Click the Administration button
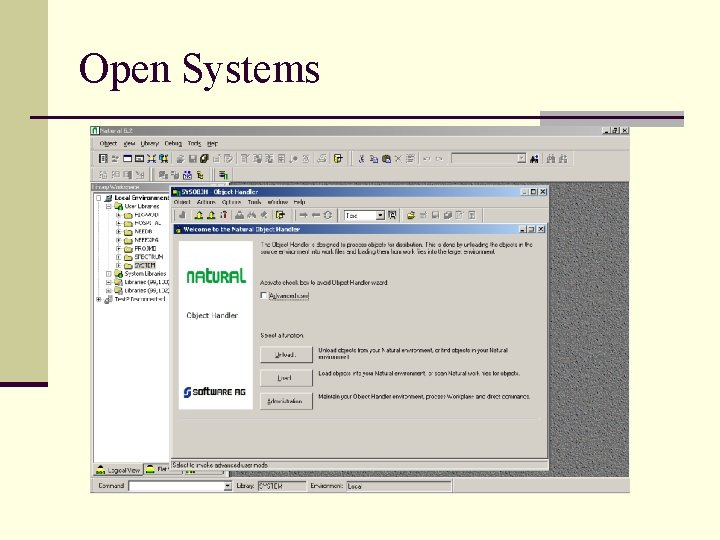 click(x=286, y=401)
